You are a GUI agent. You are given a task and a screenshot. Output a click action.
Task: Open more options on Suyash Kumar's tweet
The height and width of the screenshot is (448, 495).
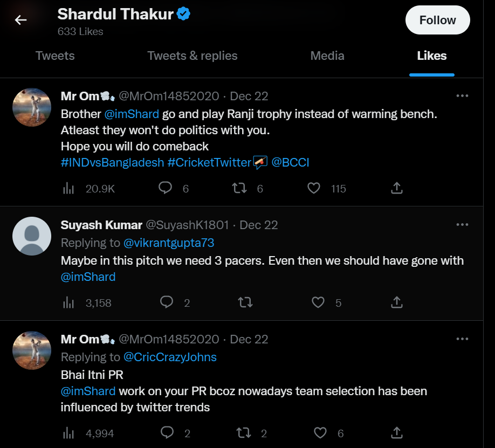[462, 224]
